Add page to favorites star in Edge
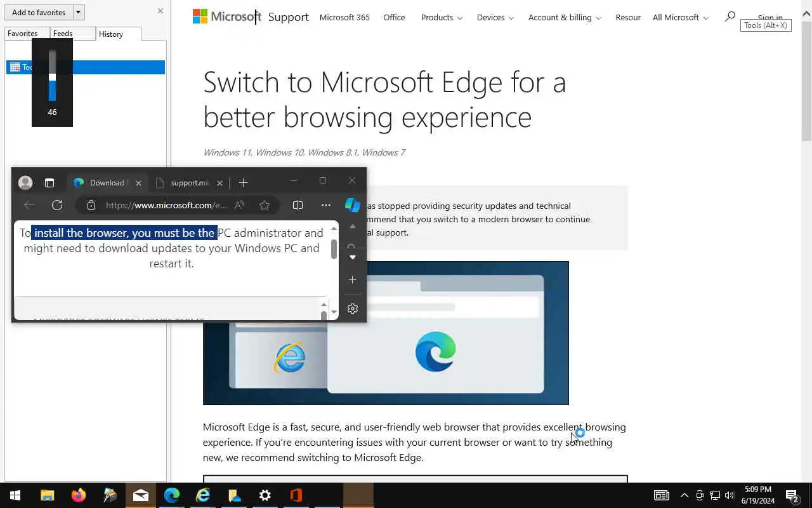This screenshot has height=508, width=812. pos(265,205)
